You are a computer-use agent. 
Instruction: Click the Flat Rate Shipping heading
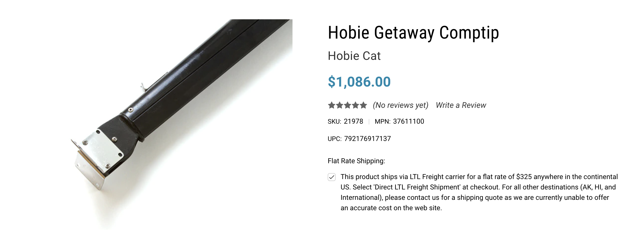(x=356, y=161)
